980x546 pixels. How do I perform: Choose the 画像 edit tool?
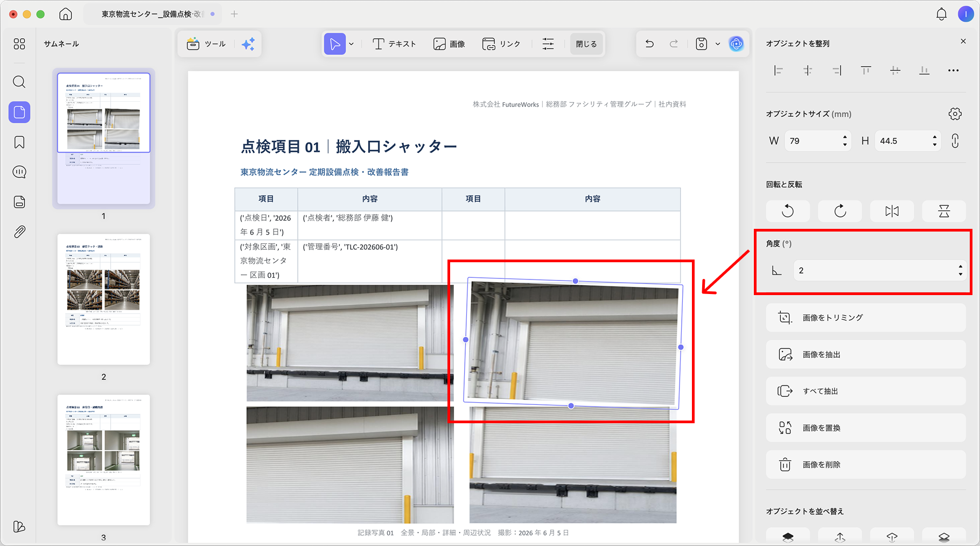[x=449, y=44]
